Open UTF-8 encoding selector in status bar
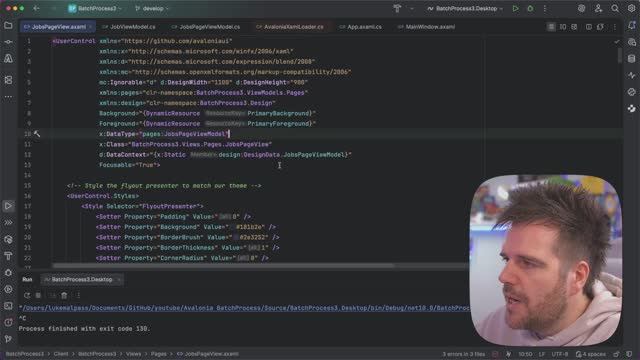 click(560, 354)
